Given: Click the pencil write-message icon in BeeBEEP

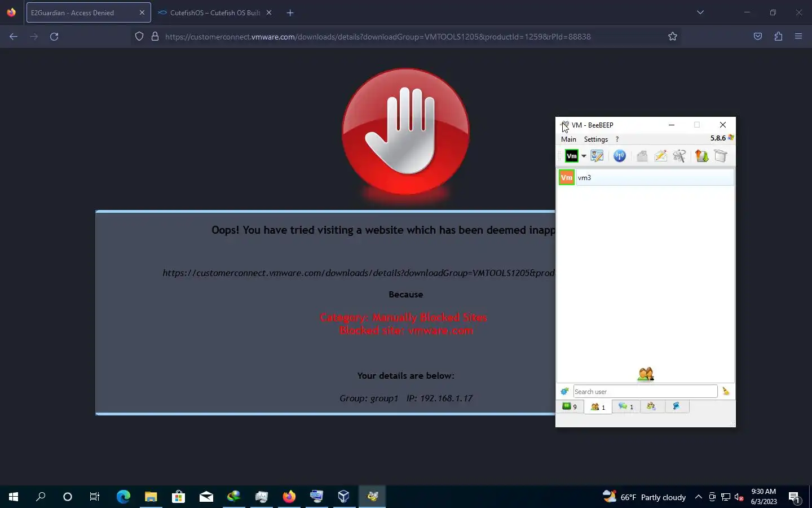Looking at the screenshot, I should [x=660, y=156].
